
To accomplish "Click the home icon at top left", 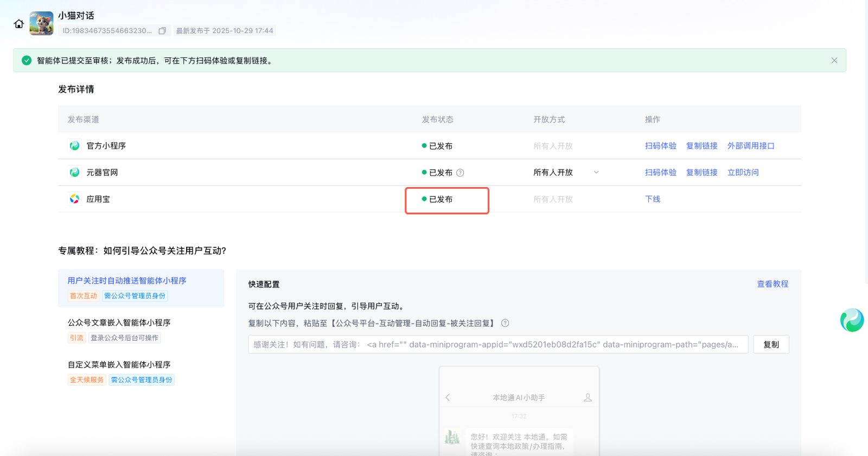I will click(19, 24).
